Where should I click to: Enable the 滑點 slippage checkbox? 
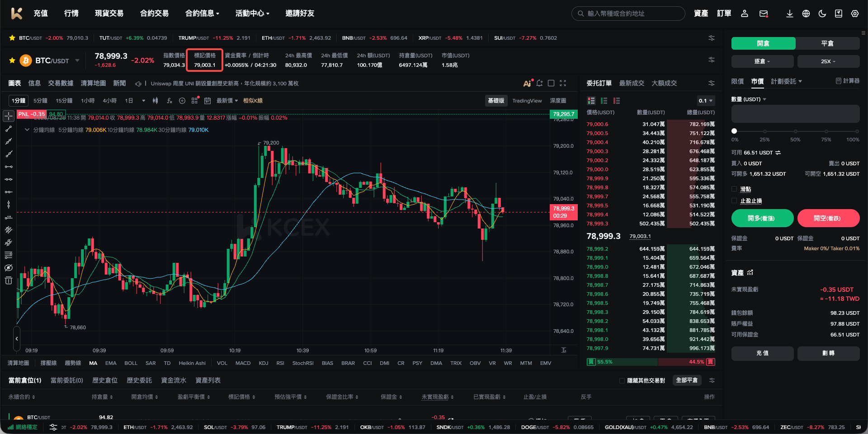(734, 189)
